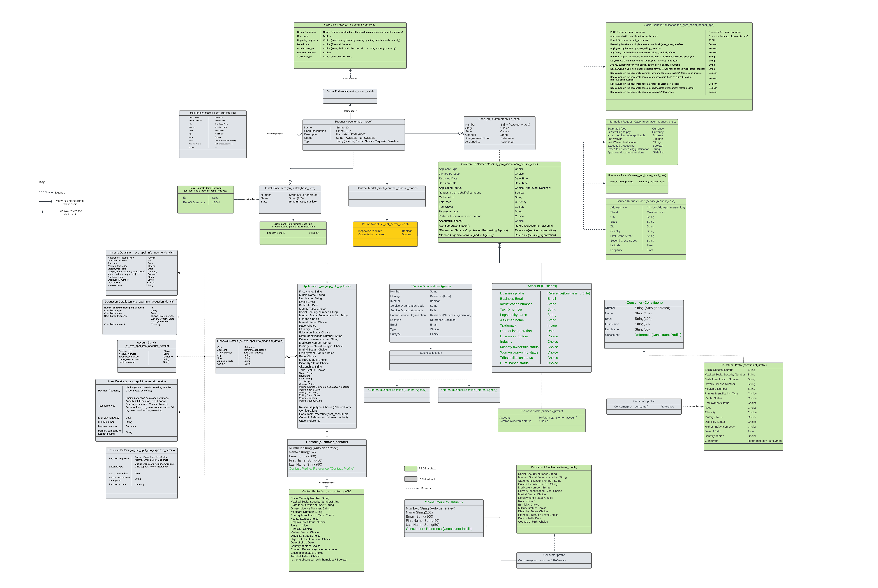Select the green Contact Profile: Reference line

(x=321, y=469)
